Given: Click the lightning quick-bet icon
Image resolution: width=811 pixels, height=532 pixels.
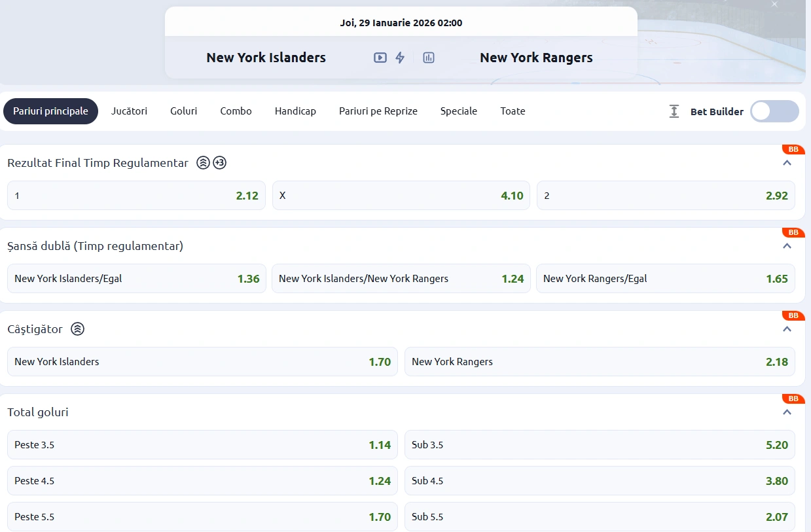Looking at the screenshot, I should 401,58.
